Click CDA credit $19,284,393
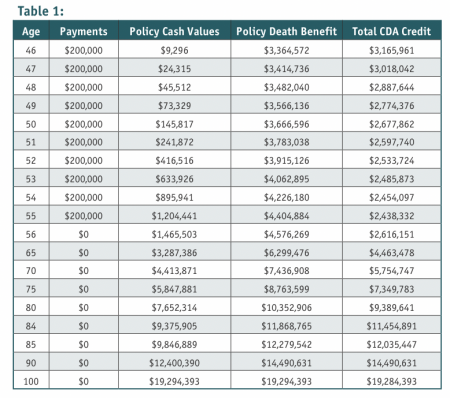Image resolution: width=450 pixels, height=398 pixels. [392, 381]
